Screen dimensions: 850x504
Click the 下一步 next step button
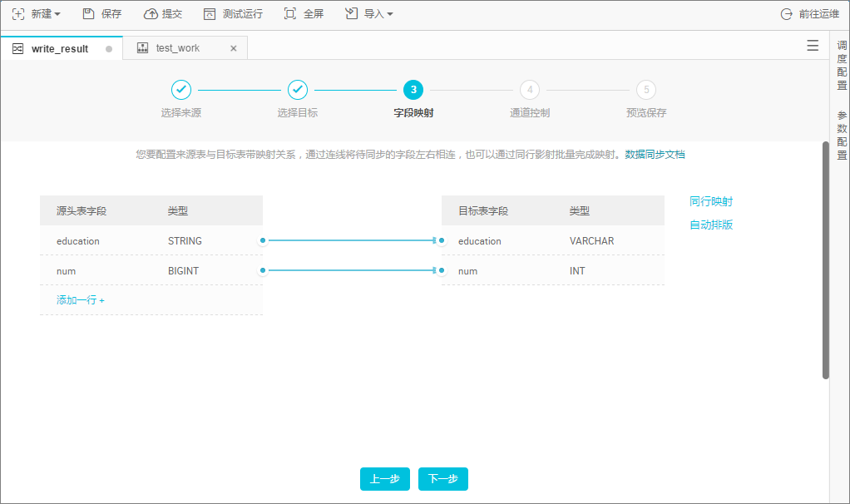443,479
